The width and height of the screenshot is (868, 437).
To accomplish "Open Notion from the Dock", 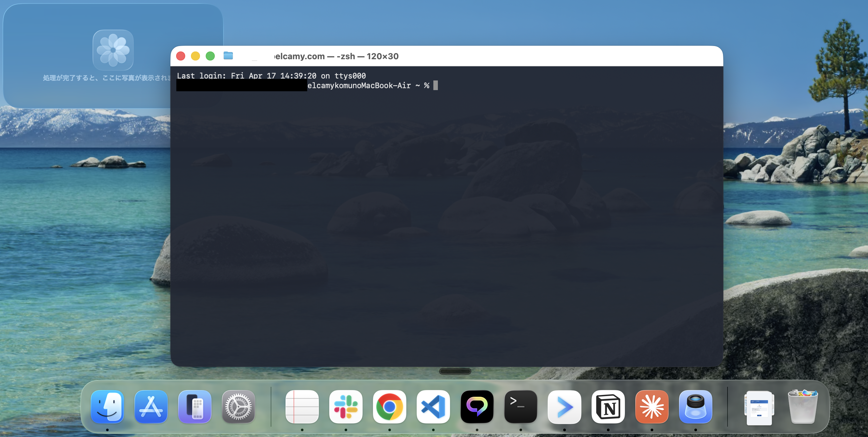I will coord(608,406).
